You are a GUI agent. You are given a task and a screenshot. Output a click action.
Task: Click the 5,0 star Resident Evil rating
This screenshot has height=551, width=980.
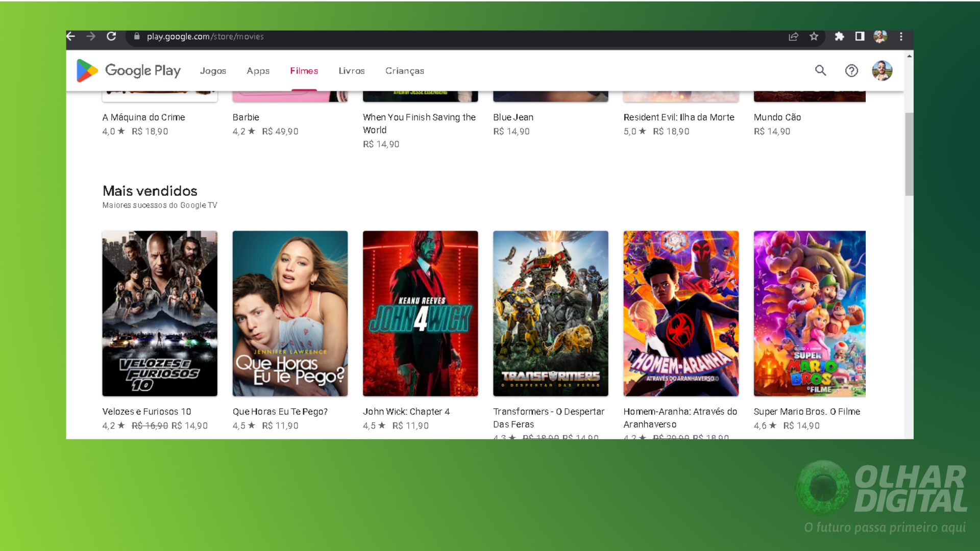pyautogui.click(x=634, y=132)
